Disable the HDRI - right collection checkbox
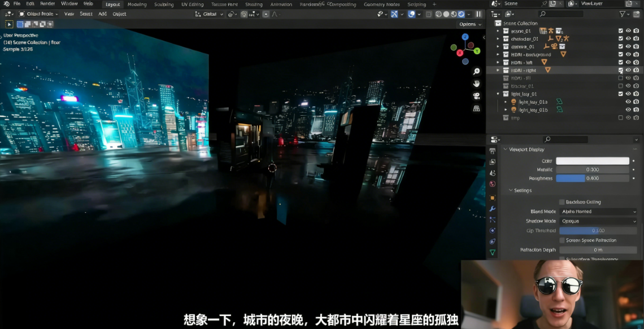The image size is (644, 329). tap(621, 70)
